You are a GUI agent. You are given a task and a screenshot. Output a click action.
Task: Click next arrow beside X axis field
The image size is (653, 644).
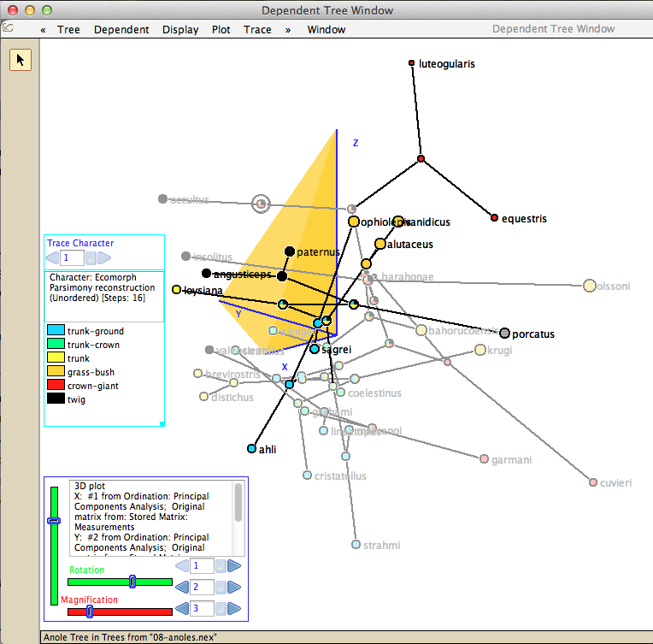[x=233, y=565]
